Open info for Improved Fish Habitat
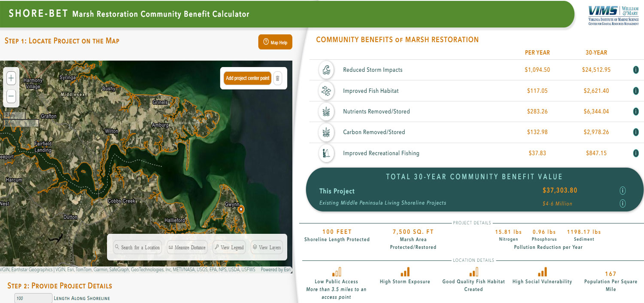Viewport: 644px width, 303px height. 636,91
